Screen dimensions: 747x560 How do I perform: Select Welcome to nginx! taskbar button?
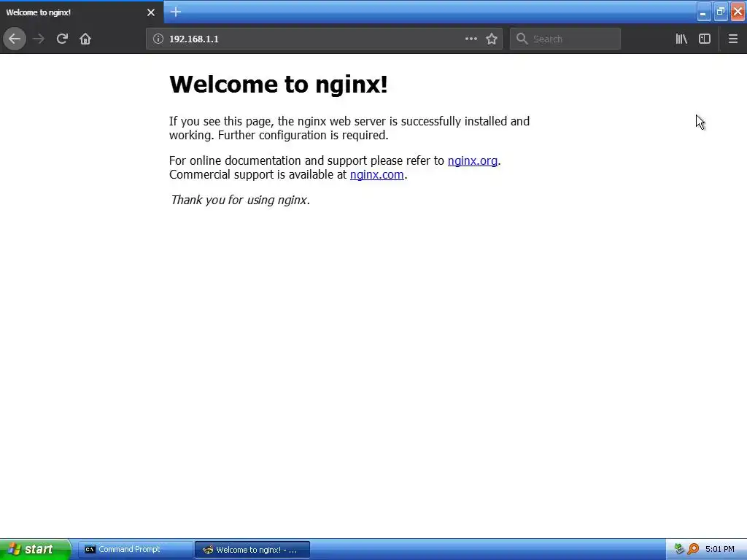click(252, 550)
